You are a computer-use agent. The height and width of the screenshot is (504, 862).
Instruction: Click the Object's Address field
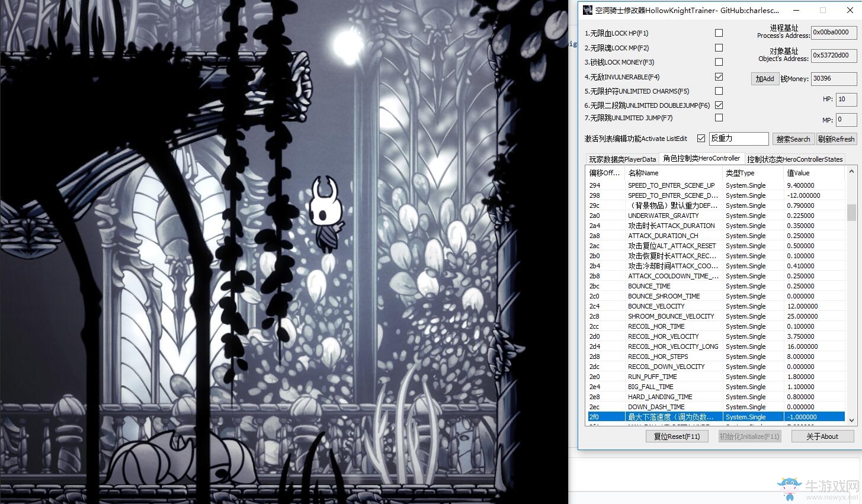[834, 55]
